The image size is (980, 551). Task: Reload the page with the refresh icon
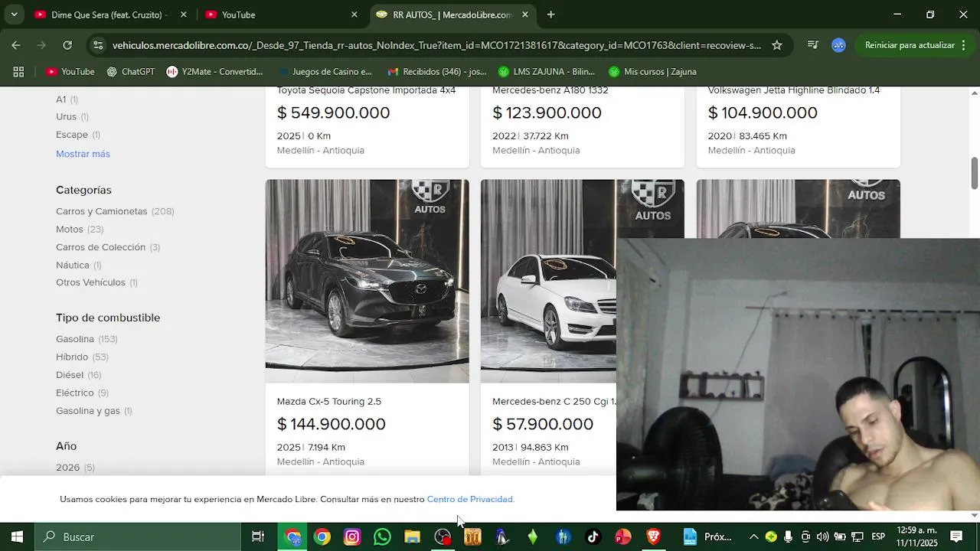[x=67, y=45]
